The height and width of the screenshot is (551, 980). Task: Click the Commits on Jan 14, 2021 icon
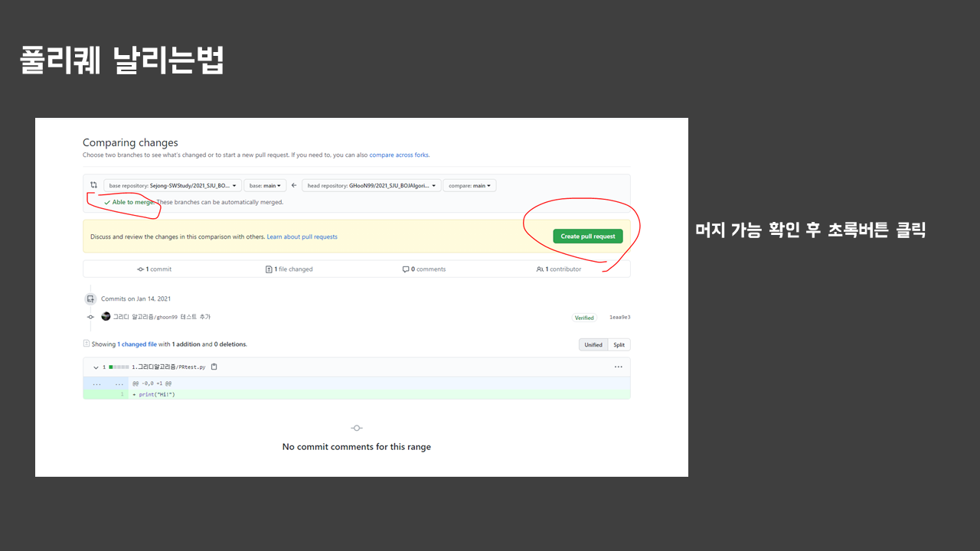tap(90, 298)
